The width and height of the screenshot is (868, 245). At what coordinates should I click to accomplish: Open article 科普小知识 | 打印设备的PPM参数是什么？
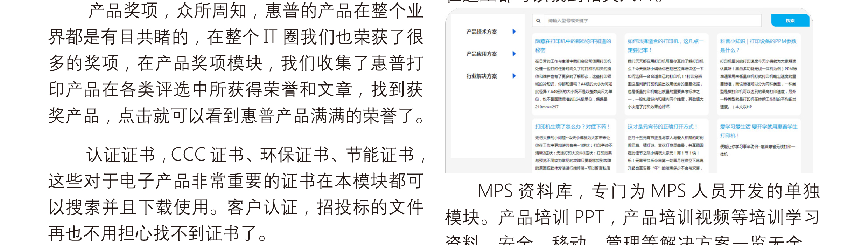click(758, 46)
